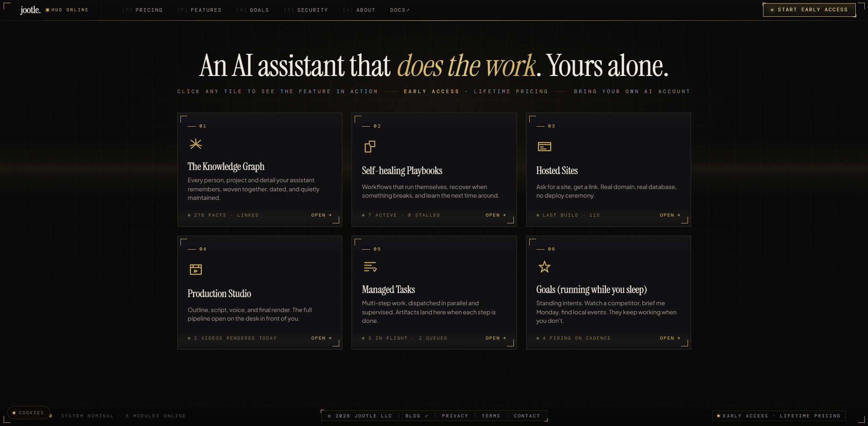Viewport: 868px width, 426px height.
Task: Click the '3 IN FLIGHT · 2 QUEUED' status
Action: [405, 338]
